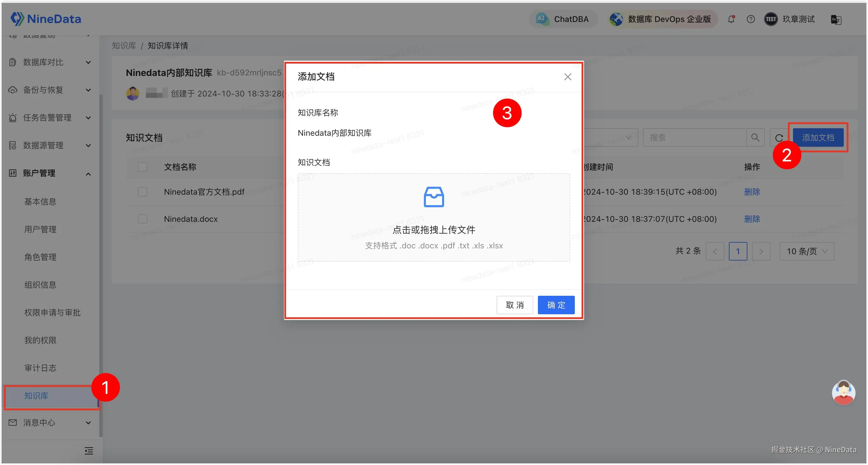Click the search magnifier icon

coord(755,137)
